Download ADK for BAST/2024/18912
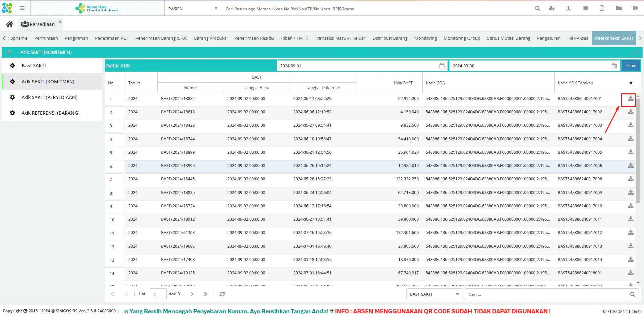 [x=631, y=219]
